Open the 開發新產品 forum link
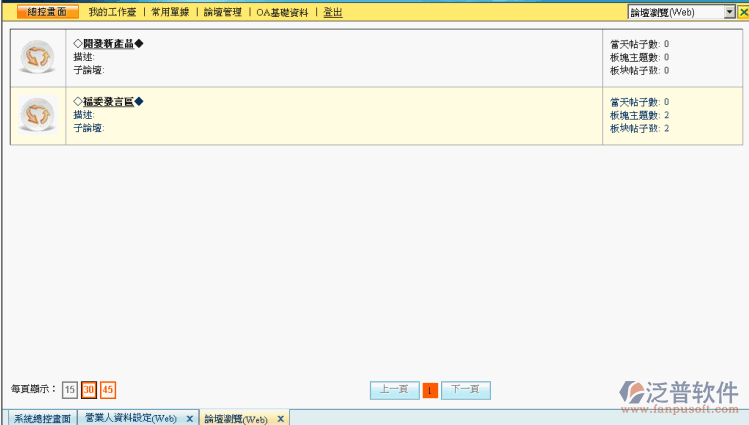 [x=108, y=43]
